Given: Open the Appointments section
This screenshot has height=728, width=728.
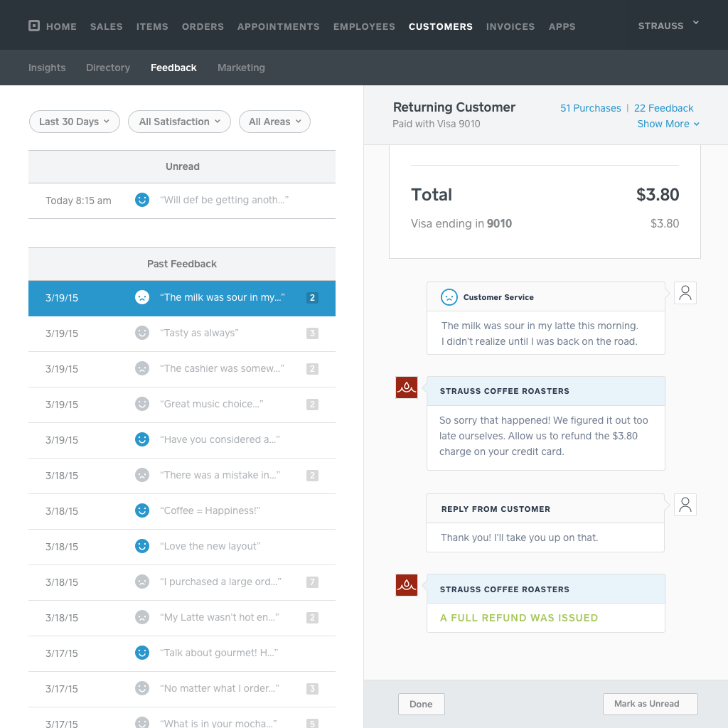Looking at the screenshot, I should point(279,26).
